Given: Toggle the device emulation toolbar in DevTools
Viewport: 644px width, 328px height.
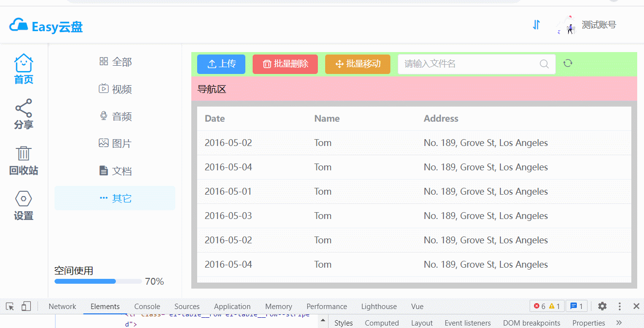Looking at the screenshot, I should pyautogui.click(x=26, y=306).
